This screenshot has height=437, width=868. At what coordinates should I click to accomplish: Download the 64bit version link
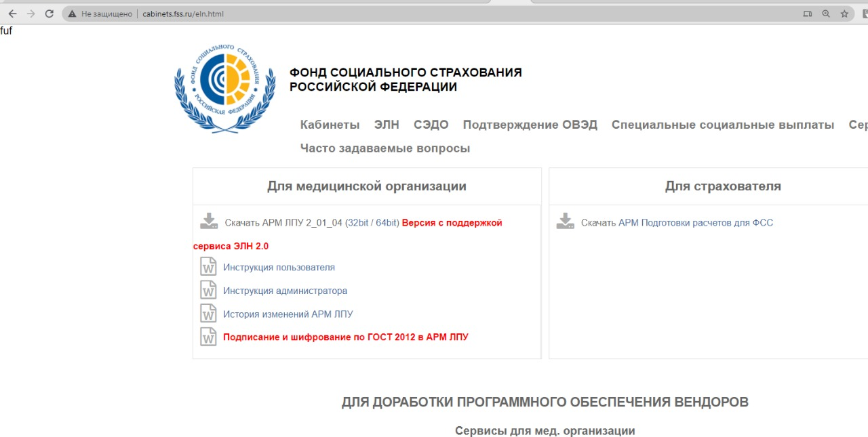point(387,223)
